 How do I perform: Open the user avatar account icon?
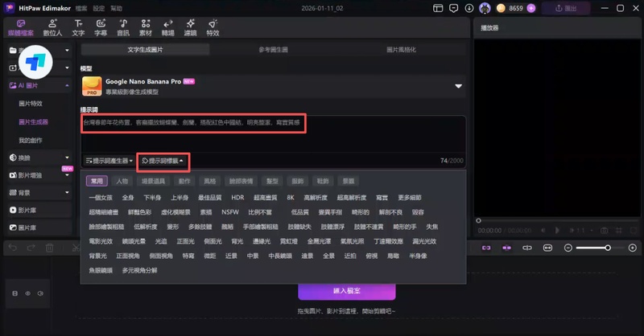(485, 8)
